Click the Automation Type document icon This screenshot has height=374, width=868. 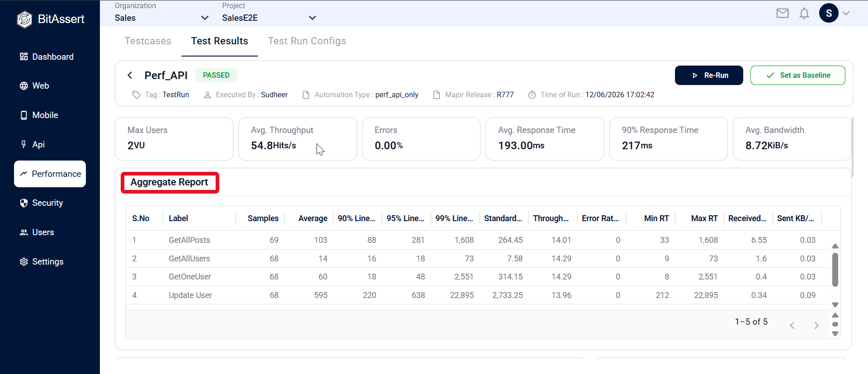point(306,95)
